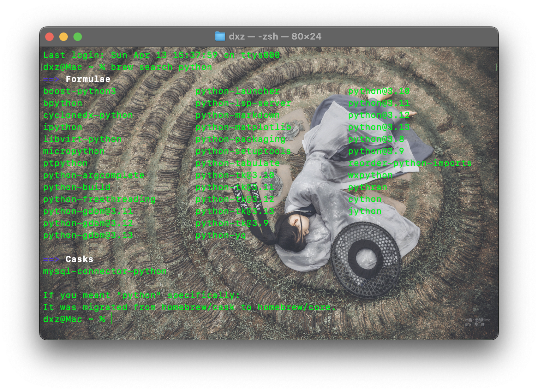The image size is (538, 392).
Task: Close the Terminal window with red button
Action: click(49, 37)
